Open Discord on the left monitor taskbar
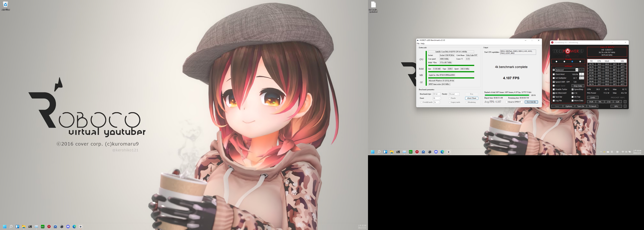Screen dimensions: 644x230 (x=68, y=227)
